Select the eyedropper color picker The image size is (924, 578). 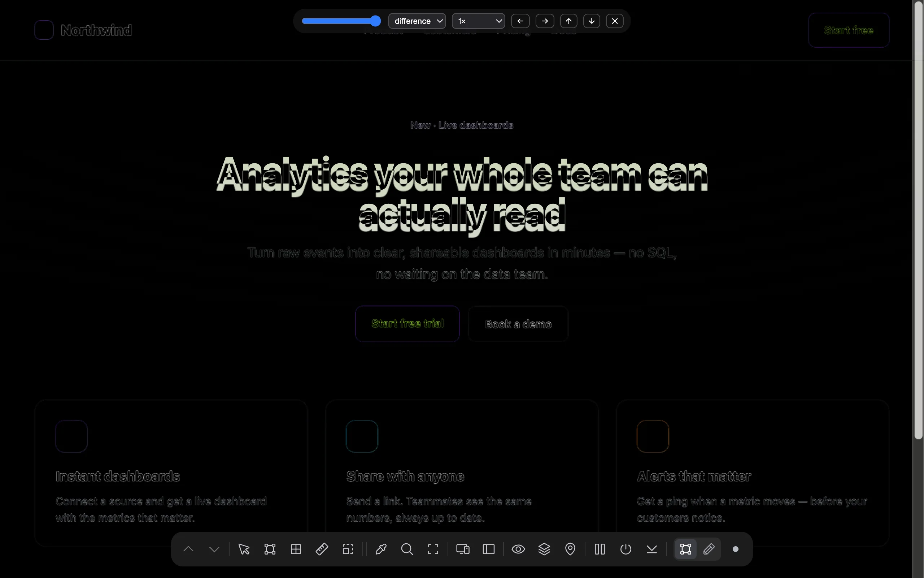click(381, 549)
